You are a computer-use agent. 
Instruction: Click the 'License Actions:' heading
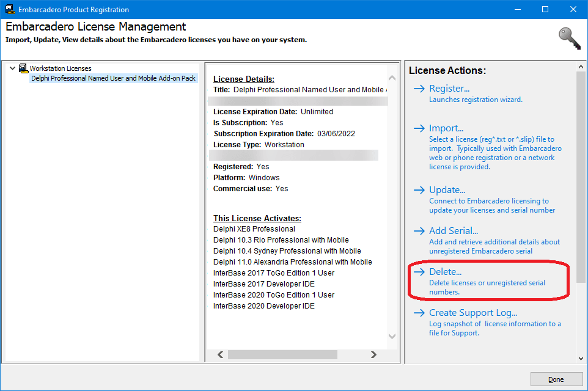tap(447, 70)
